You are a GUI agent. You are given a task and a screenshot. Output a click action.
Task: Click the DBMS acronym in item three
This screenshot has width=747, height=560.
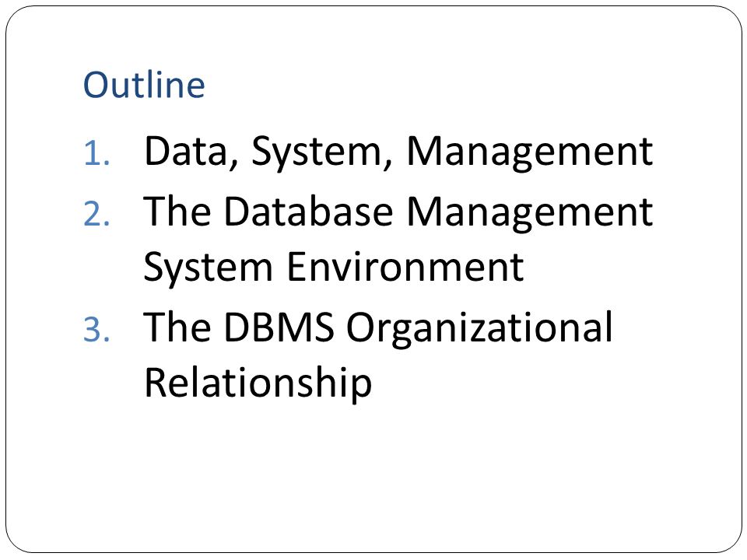279,327
